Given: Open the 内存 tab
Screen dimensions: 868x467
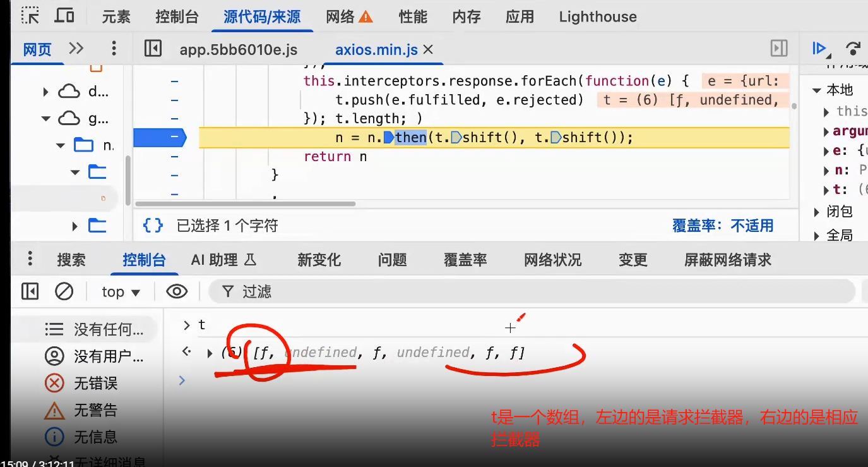Looking at the screenshot, I should pos(467,16).
